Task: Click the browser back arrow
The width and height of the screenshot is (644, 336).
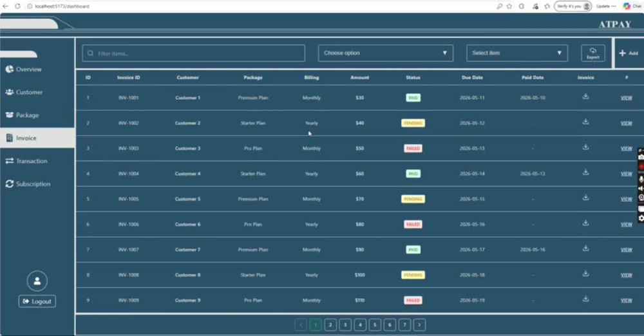Action: pos(5,6)
